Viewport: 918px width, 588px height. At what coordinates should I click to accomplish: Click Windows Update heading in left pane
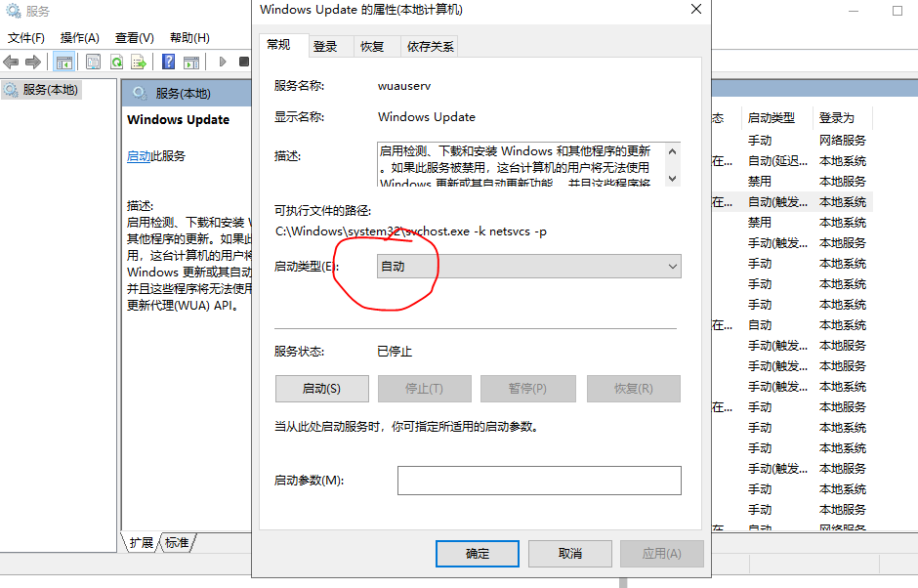point(178,119)
